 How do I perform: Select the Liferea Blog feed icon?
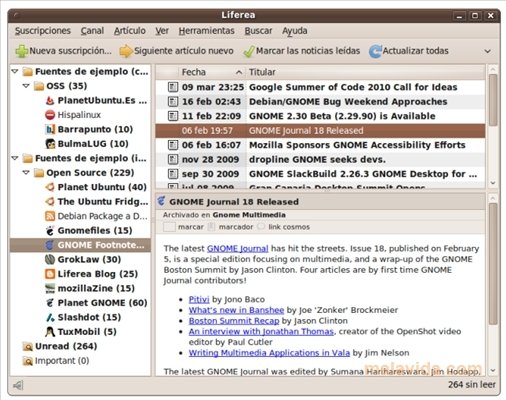[50, 274]
